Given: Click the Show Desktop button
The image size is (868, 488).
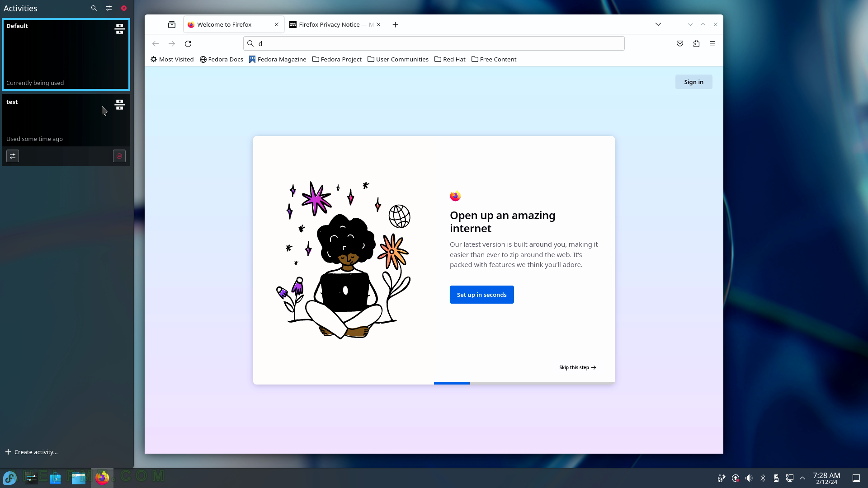Looking at the screenshot, I should 856,478.
